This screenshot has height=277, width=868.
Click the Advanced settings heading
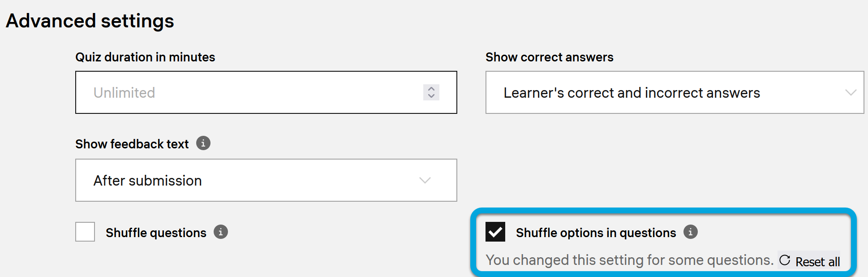point(90,21)
